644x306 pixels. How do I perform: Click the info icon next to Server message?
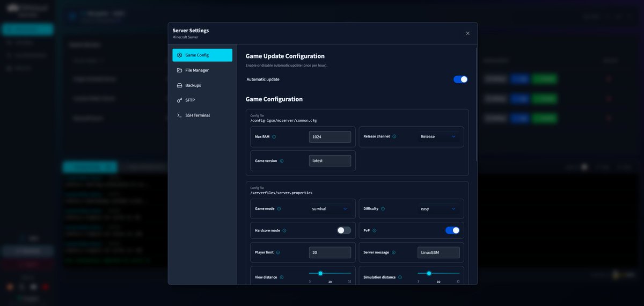pyautogui.click(x=393, y=252)
